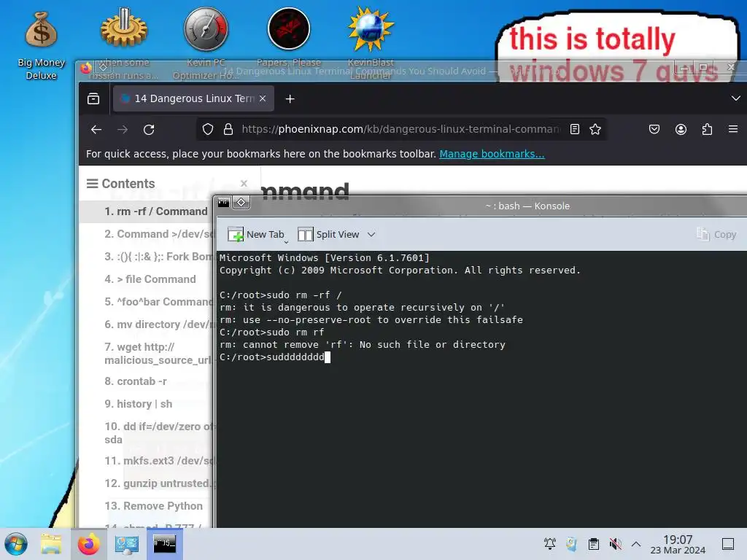
Task: Toggle Konsole keep-on-all-desktops pin button
Action: [x=241, y=203]
